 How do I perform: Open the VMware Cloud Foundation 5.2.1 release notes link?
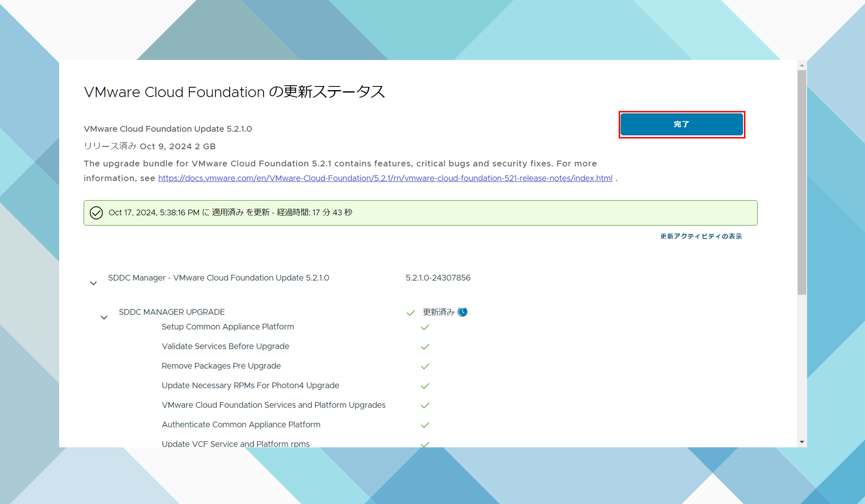coord(385,178)
